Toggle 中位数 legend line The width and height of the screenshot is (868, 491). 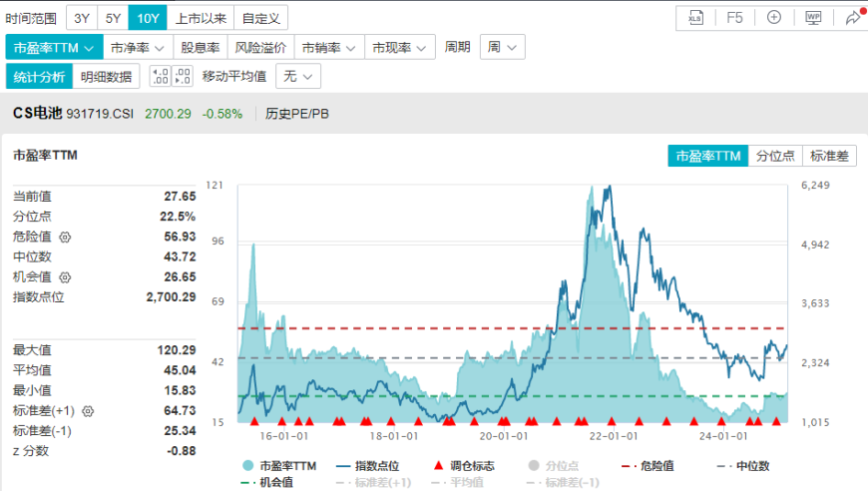click(743, 466)
